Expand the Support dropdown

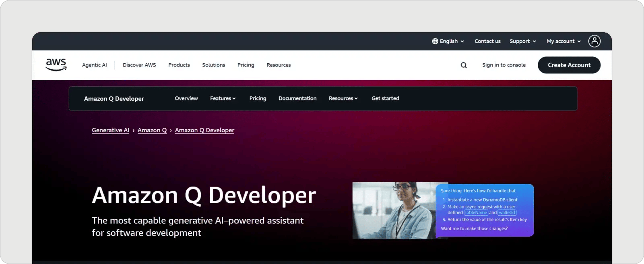pyautogui.click(x=523, y=41)
